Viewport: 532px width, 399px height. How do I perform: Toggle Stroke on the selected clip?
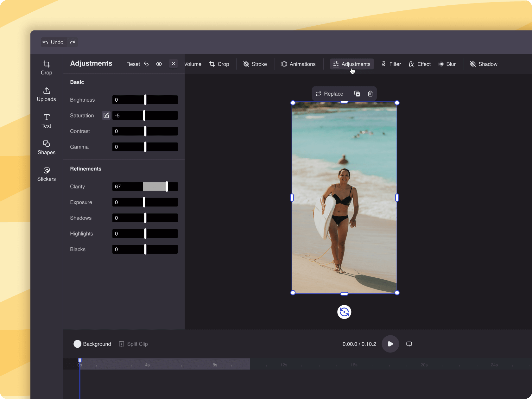tap(255, 64)
